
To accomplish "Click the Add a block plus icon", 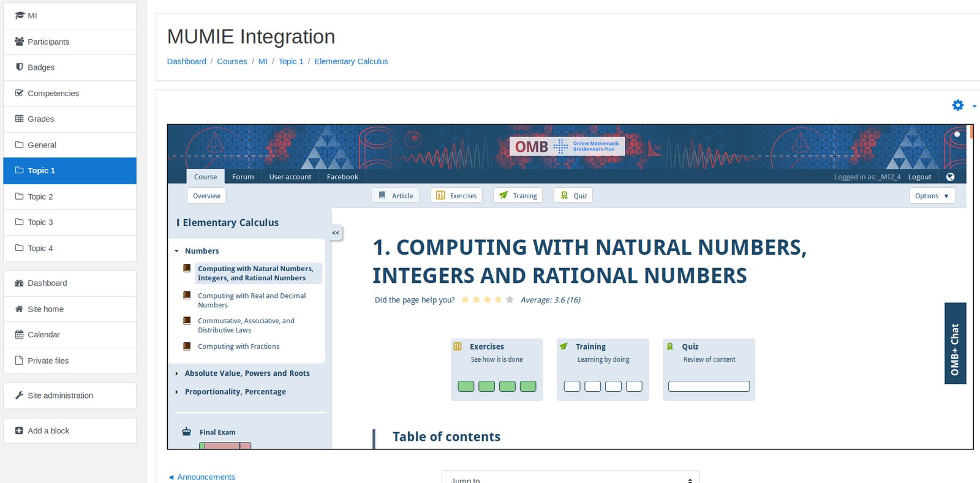I will coord(20,431).
